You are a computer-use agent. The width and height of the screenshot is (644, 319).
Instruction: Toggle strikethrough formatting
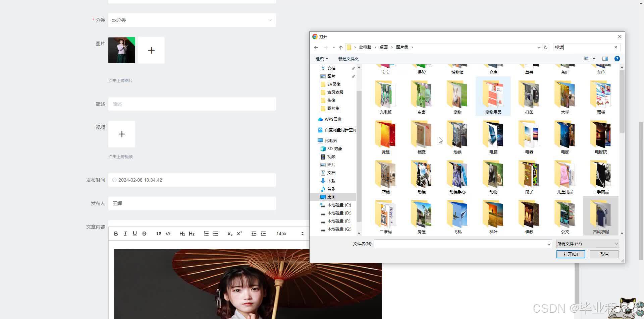pos(144,233)
